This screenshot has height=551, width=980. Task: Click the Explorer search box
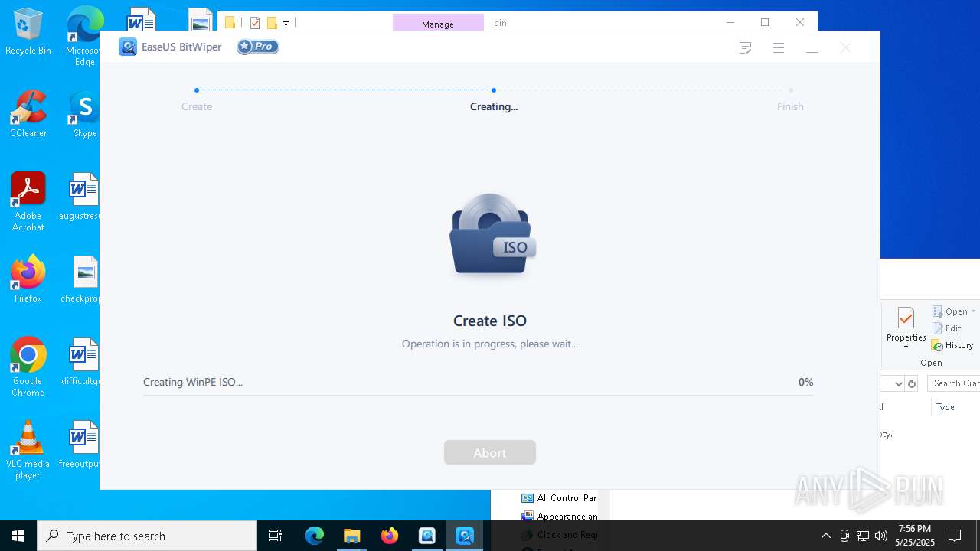coord(954,383)
